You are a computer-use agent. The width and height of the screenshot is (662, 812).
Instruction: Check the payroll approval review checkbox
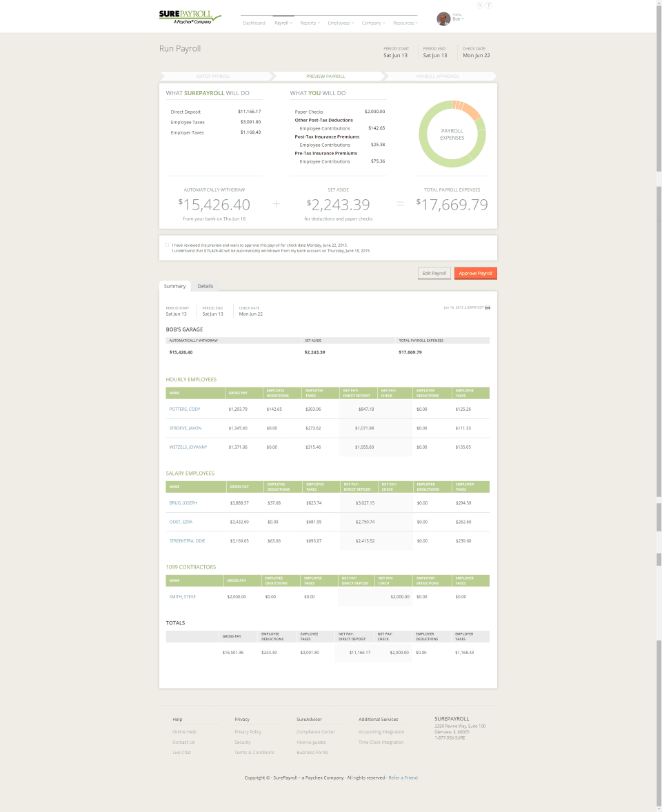167,245
